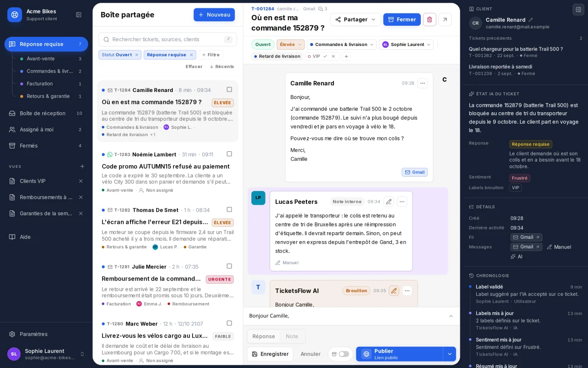Save the draft with Enregistrer
The width and height of the screenshot is (588, 368).
pos(270,354)
